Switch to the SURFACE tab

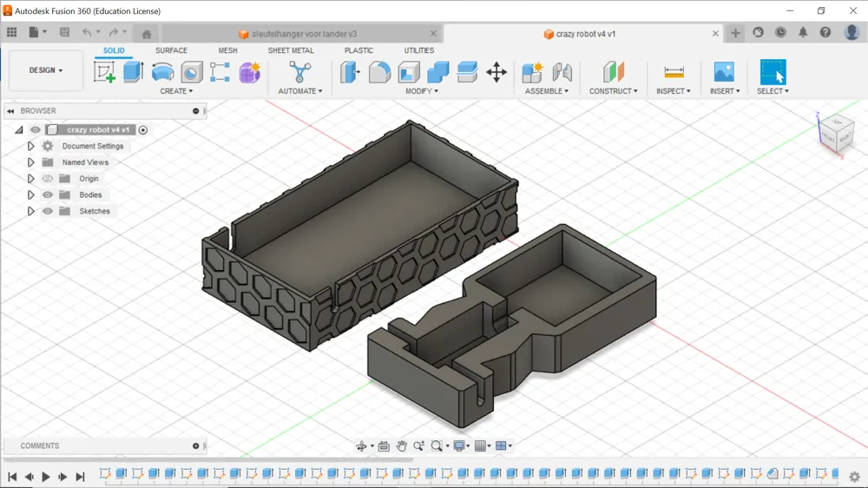point(171,50)
